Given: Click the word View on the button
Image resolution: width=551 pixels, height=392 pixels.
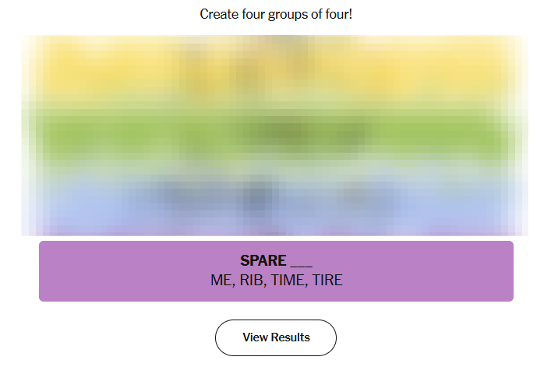Looking at the screenshot, I should 255,337.
